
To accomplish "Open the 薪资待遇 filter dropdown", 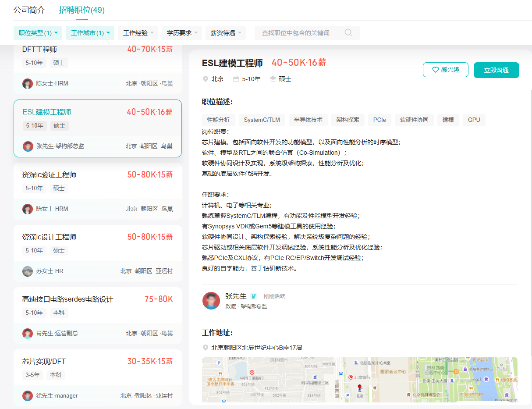I will click(225, 33).
